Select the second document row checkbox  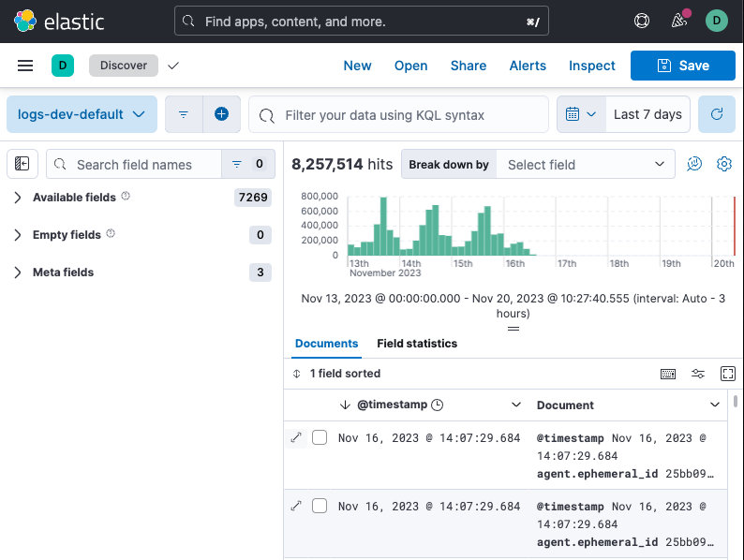click(x=320, y=506)
